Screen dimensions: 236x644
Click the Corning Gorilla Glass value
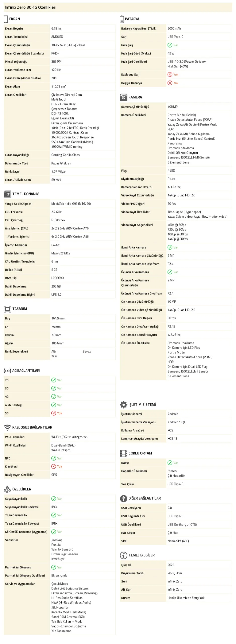click(x=65, y=155)
